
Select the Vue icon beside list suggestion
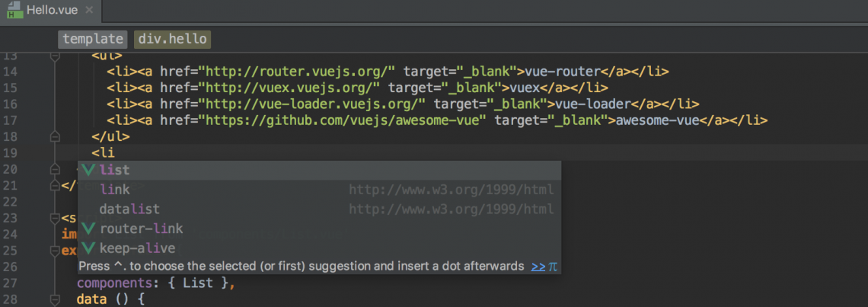coord(88,170)
